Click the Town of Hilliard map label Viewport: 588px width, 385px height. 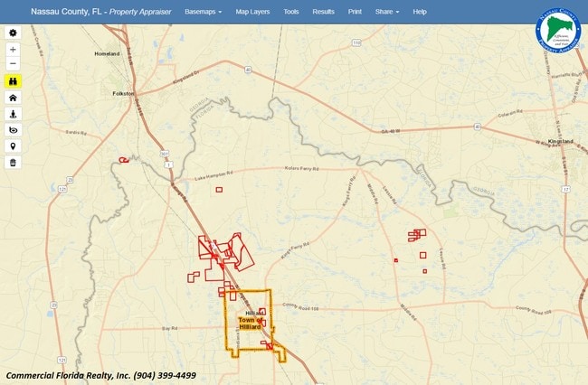(x=250, y=323)
